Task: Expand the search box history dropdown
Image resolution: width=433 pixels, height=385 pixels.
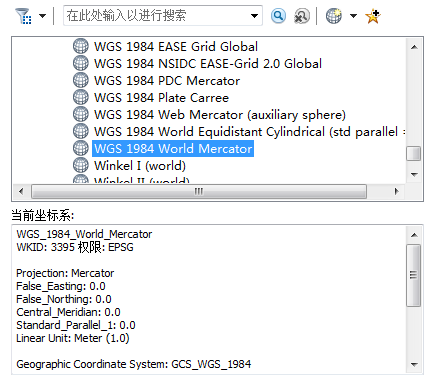Action: [x=254, y=16]
